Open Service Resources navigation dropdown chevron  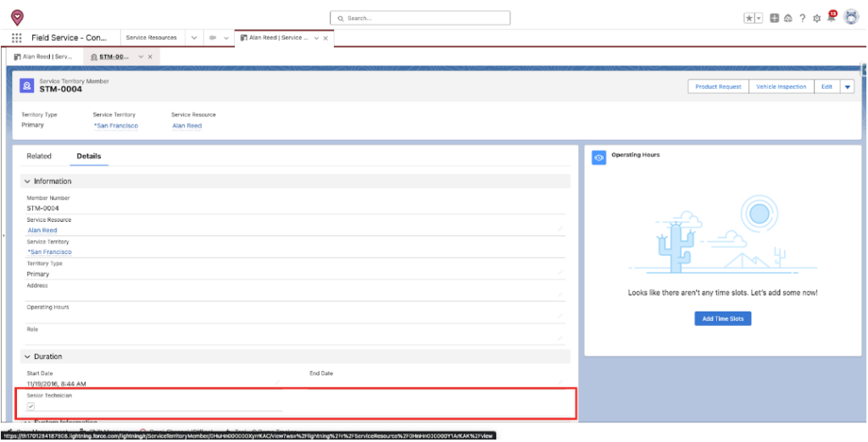point(194,38)
